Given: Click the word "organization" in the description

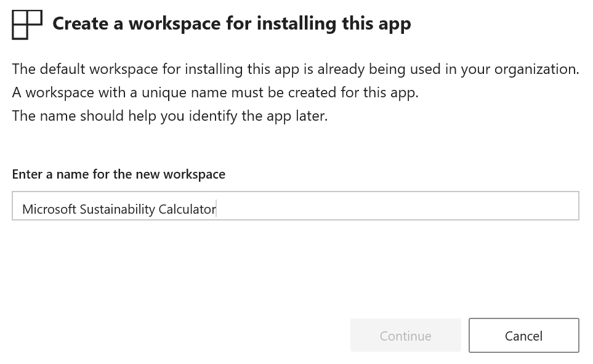Looking at the screenshot, I should click(540, 69).
